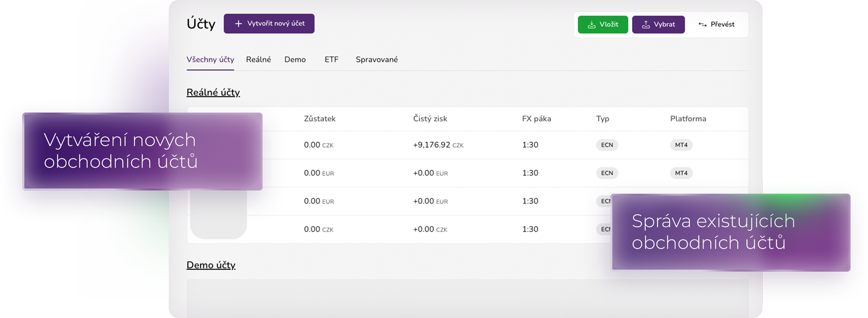Click the arrows icon beside Převést
The height and width of the screenshot is (318, 868).
click(x=702, y=25)
